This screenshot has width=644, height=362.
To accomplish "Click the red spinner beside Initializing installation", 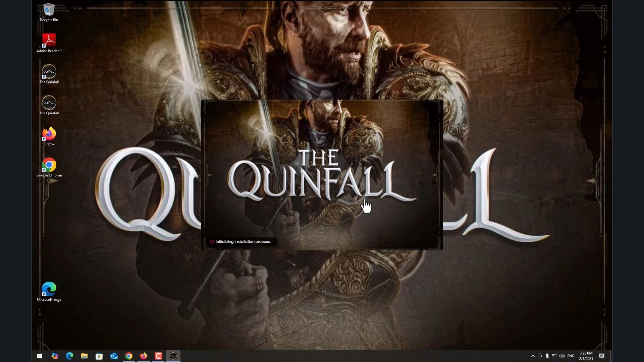I will 212,242.
